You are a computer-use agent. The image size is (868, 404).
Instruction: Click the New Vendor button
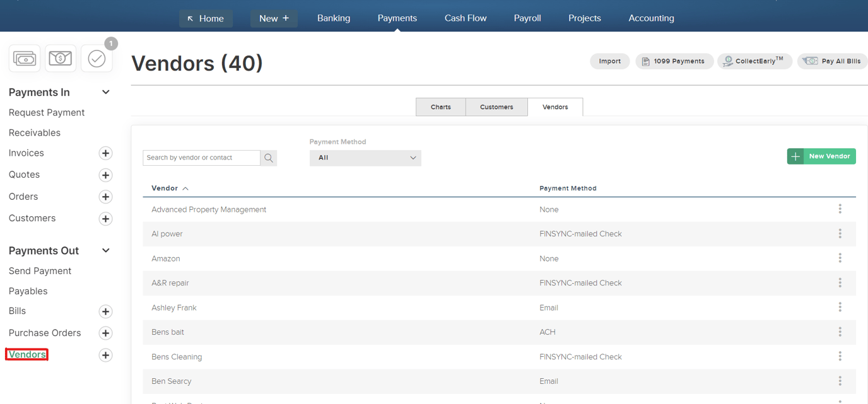tap(821, 156)
